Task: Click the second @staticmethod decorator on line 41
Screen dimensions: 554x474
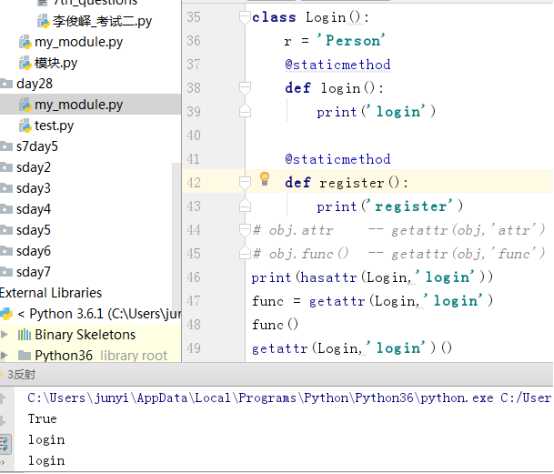Action: point(338,159)
